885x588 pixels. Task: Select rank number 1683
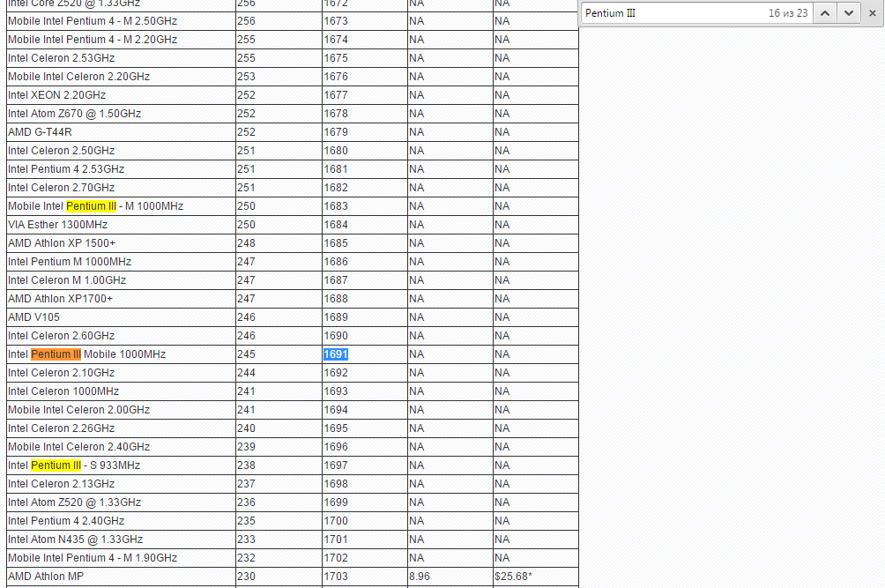coord(365,206)
